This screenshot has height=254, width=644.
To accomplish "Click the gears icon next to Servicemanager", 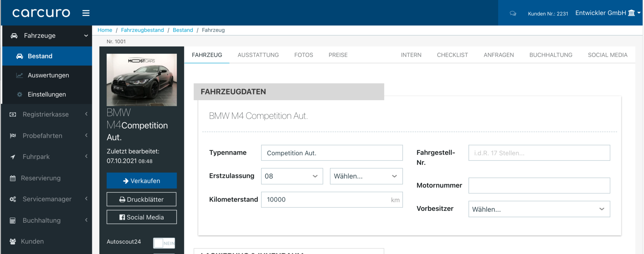I will pyautogui.click(x=13, y=199).
